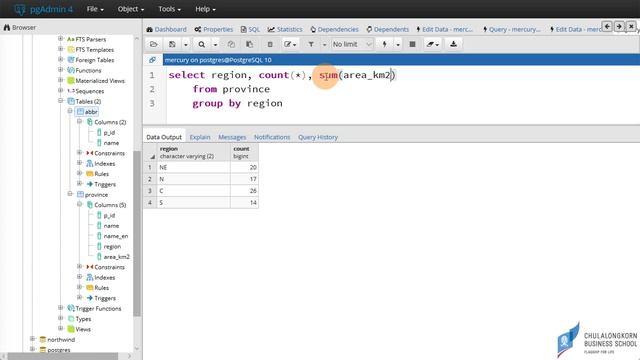Click the Paste icon in toolbar

click(249, 44)
